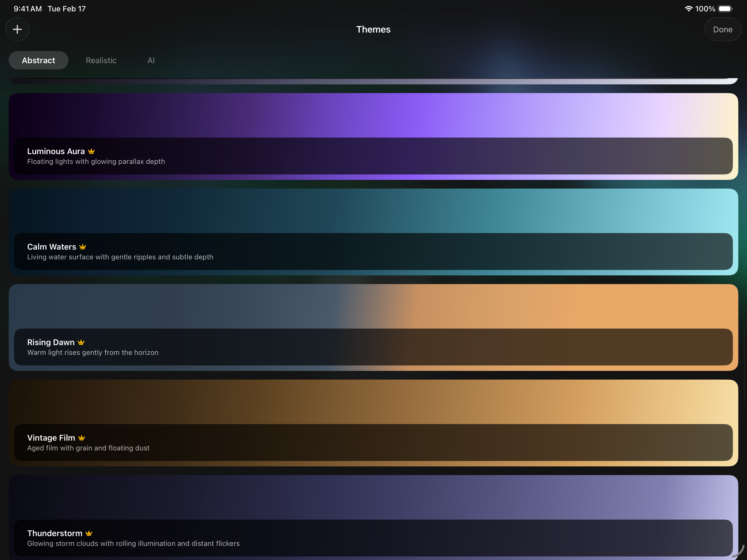Tap the partially hidden theme card at top
747x560 pixels.
pyautogui.click(x=373, y=81)
